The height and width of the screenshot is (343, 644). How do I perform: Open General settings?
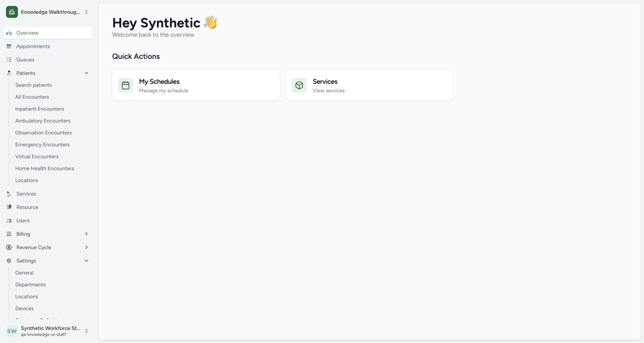click(x=24, y=273)
